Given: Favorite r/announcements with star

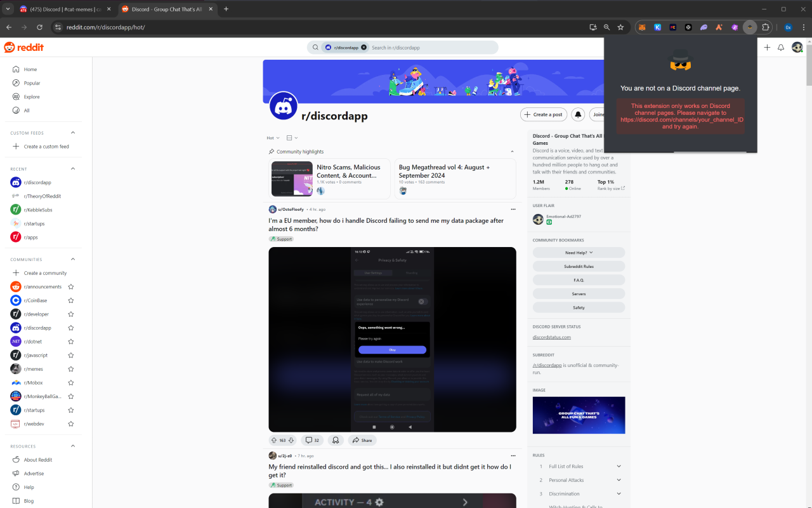Looking at the screenshot, I should tap(71, 287).
